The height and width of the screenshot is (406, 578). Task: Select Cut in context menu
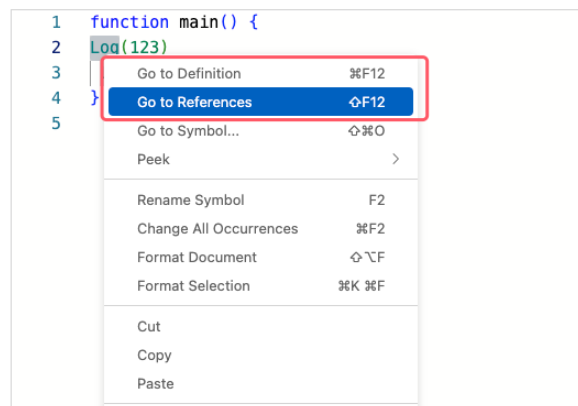pyautogui.click(x=261, y=327)
